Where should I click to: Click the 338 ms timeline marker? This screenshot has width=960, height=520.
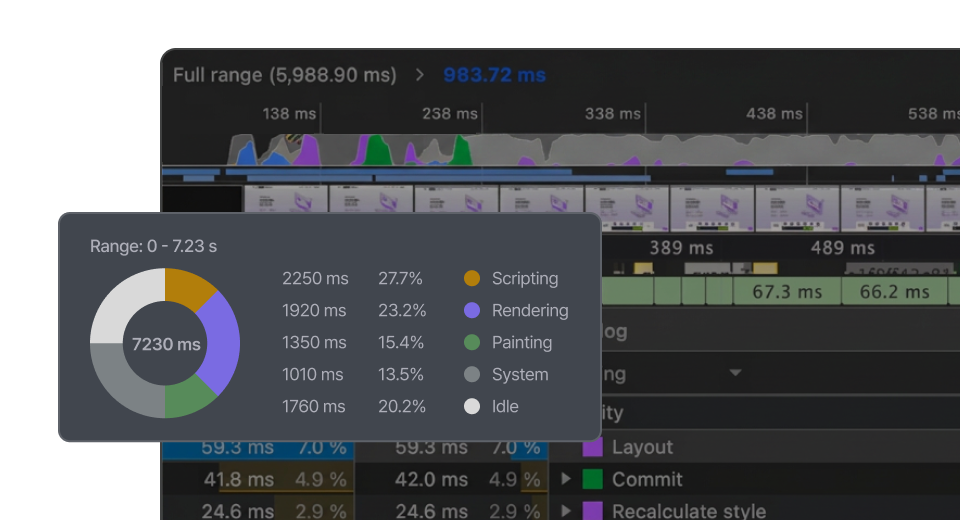(612, 114)
